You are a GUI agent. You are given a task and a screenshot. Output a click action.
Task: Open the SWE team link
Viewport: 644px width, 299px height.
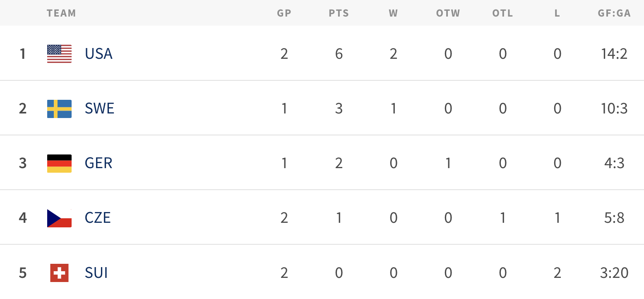99,109
